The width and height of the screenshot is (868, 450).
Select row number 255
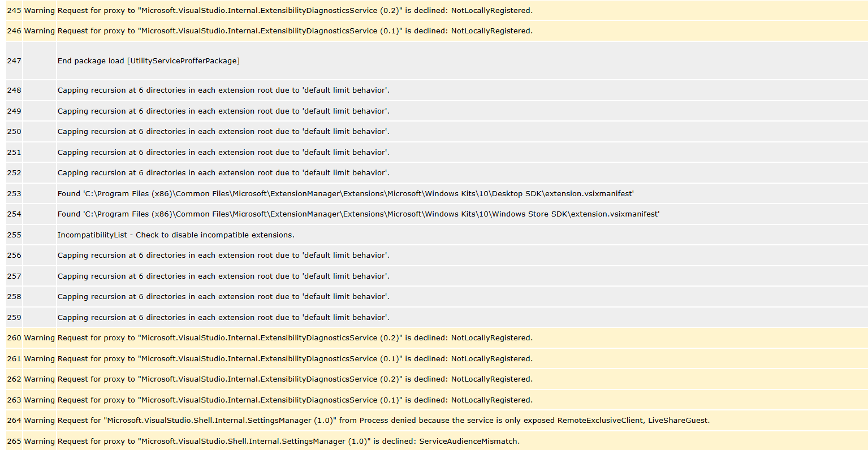tap(14, 235)
